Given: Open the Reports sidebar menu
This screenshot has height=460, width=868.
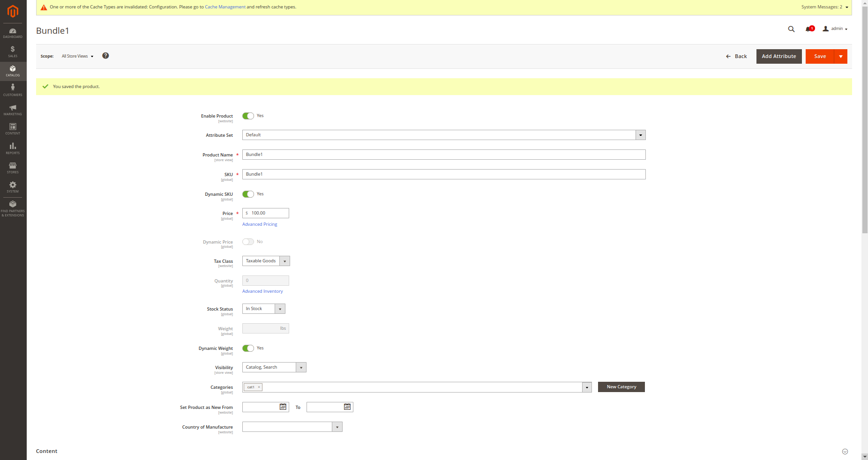Looking at the screenshot, I should click(13, 148).
